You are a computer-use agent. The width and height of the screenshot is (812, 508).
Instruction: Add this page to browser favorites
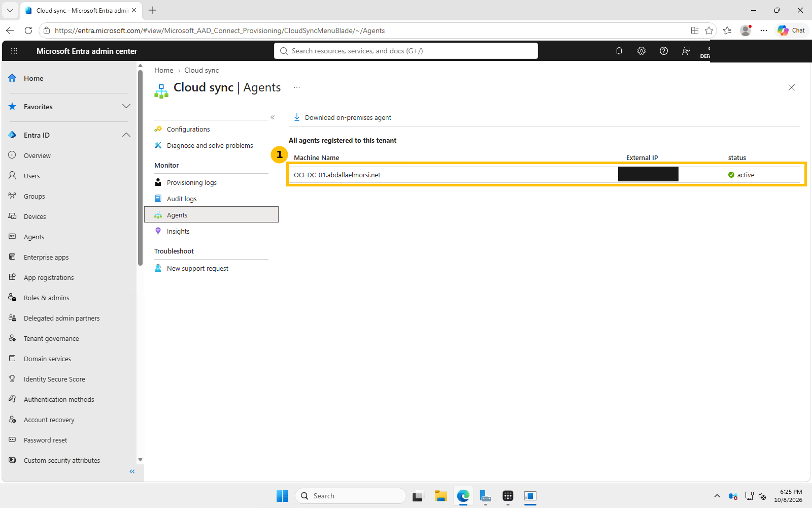(709, 30)
